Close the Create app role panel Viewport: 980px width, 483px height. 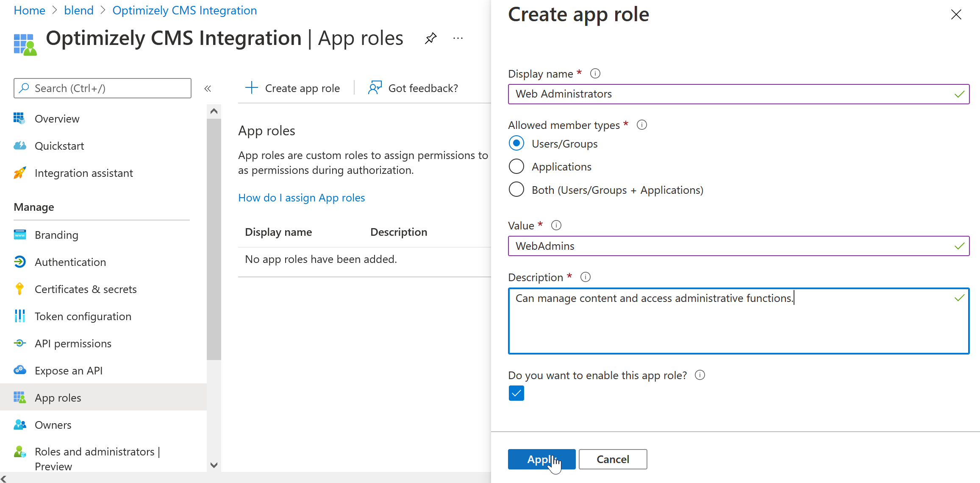click(x=956, y=14)
